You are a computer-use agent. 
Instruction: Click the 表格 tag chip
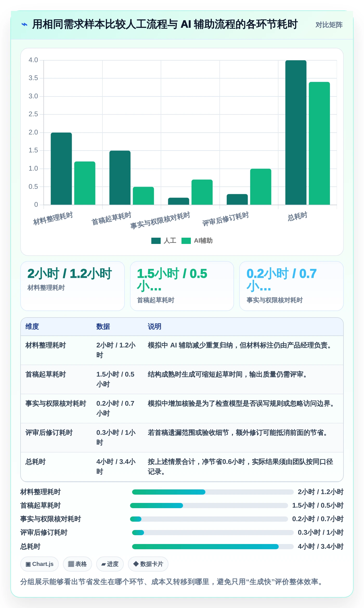click(x=77, y=564)
